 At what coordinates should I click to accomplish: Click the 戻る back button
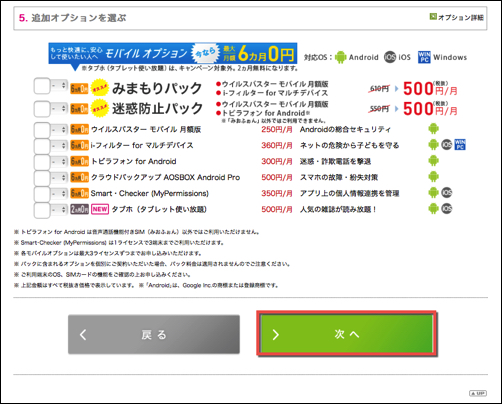click(x=154, y=334)
